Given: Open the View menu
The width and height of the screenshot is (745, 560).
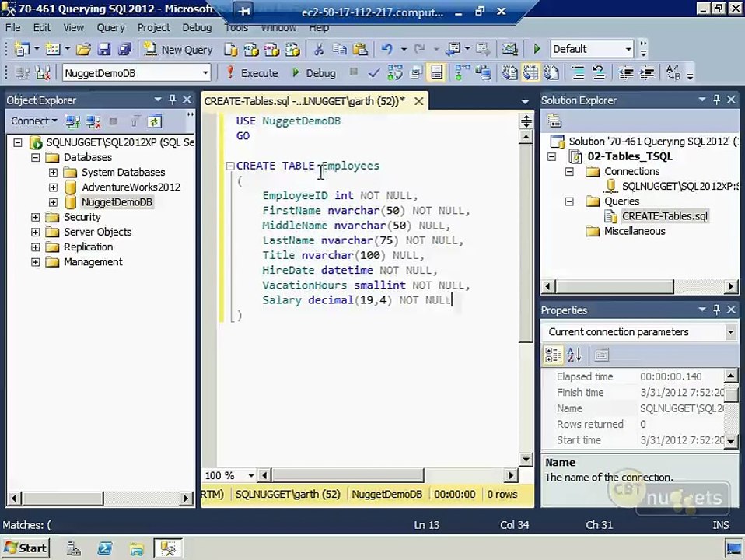Looking at the screenshot, I should click(x=74, y=27).
